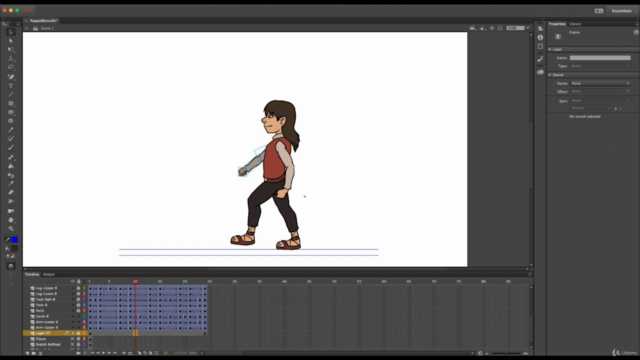
Task: Switch to the Output tab
Action: tap(49, 274)
